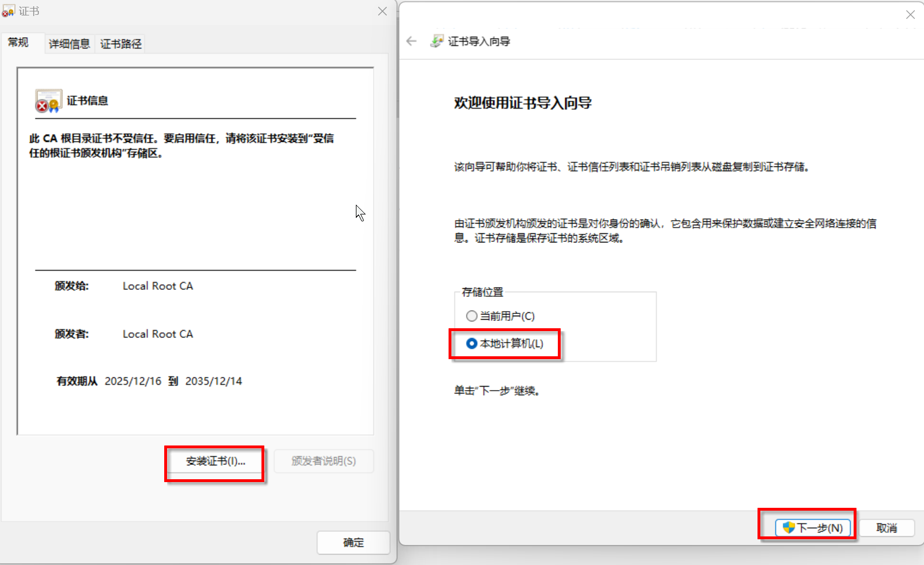Click the 颁发者说明(S) button
This screenshot has width=924, height=565.
324,461
